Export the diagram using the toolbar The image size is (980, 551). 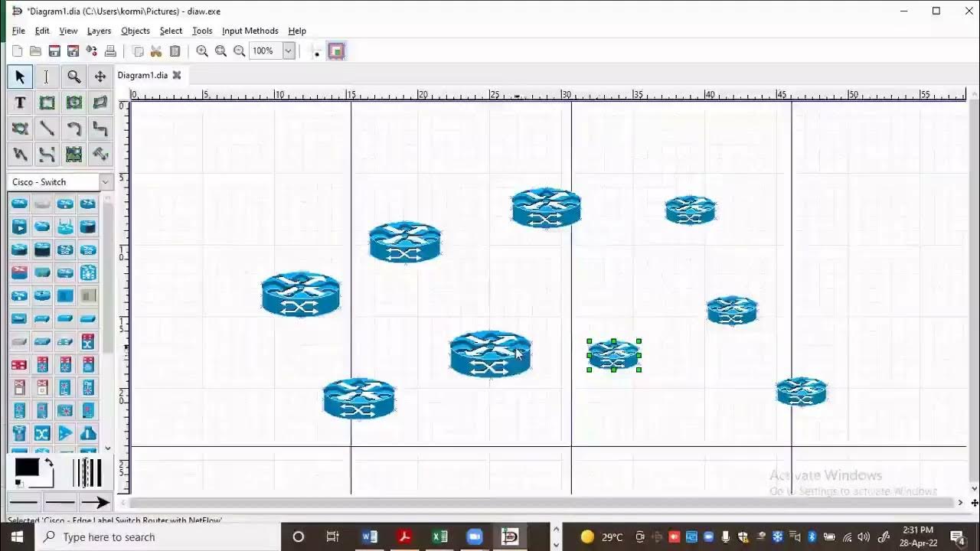click(92, 51)
